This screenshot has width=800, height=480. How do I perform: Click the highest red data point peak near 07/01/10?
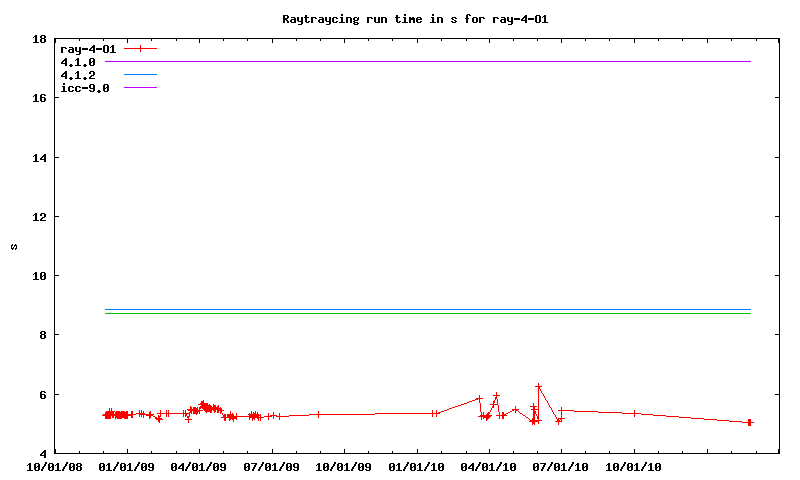pyautogui.click(x=538, y=386)
